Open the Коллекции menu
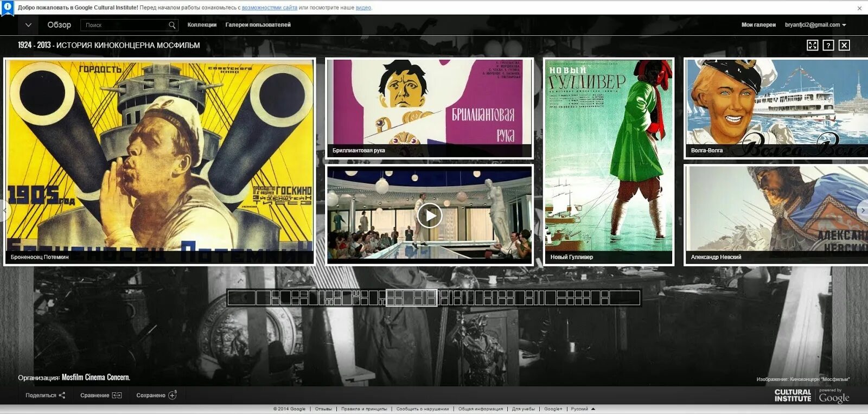 (x=202, y=25)
